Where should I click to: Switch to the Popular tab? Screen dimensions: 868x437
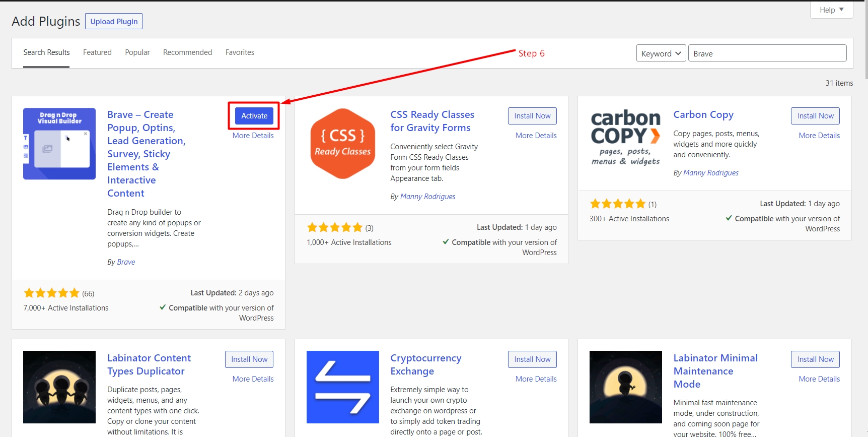pyautogui.click(x=137, y=52)
